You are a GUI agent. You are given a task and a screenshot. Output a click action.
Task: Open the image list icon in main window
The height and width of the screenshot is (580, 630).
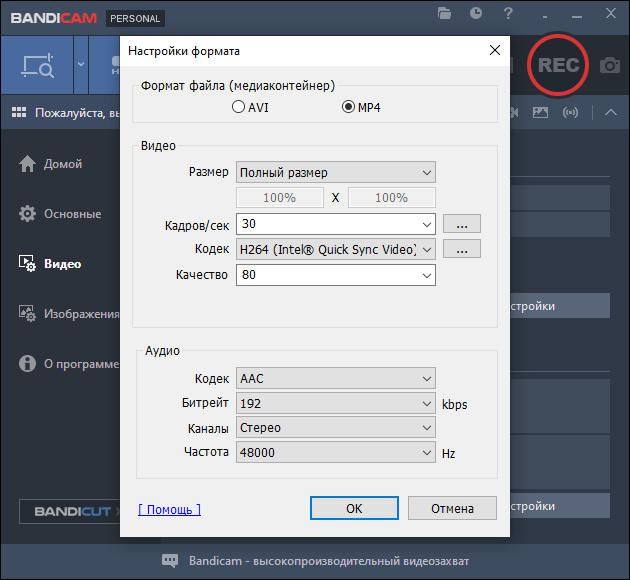[540, 112]
